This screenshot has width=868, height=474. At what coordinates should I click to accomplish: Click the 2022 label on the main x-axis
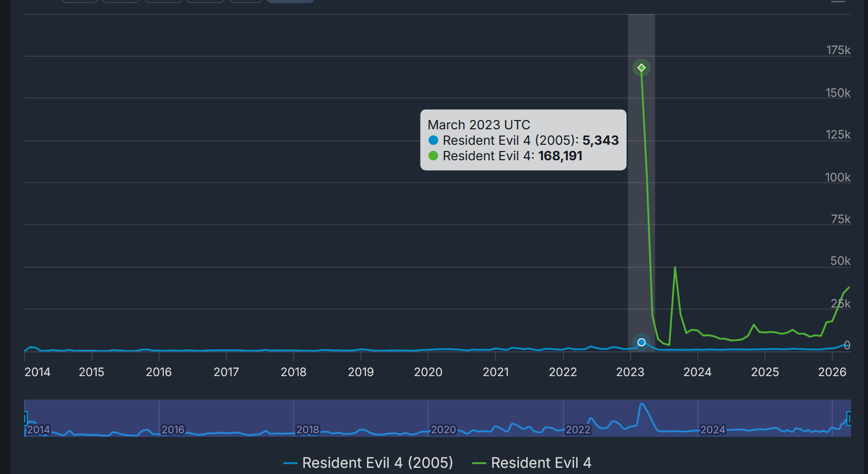pos(563,372)
